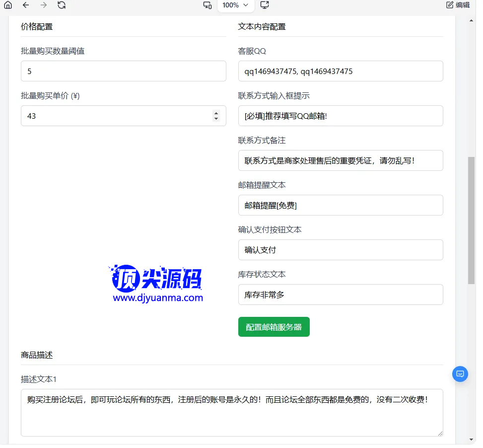This screenshot has width=483, height=448.
Task: Focus the 客服QQ input field
Action: pos(340,71)
